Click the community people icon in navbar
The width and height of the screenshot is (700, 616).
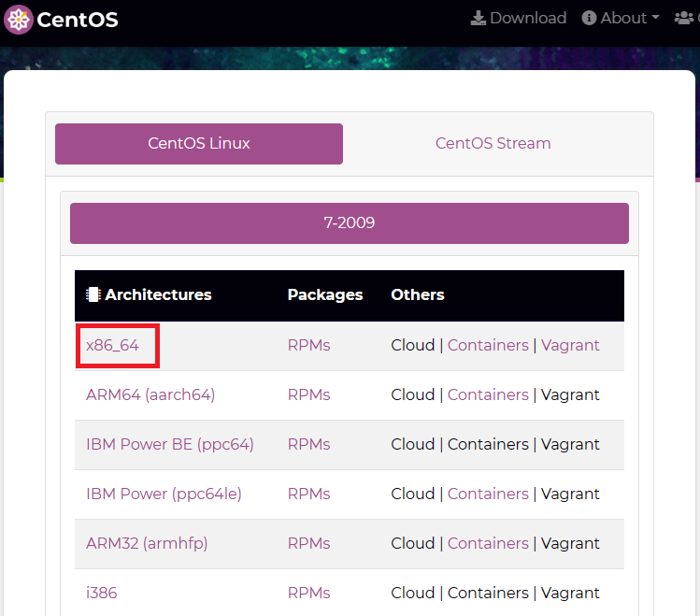click(x=684, y=18)
